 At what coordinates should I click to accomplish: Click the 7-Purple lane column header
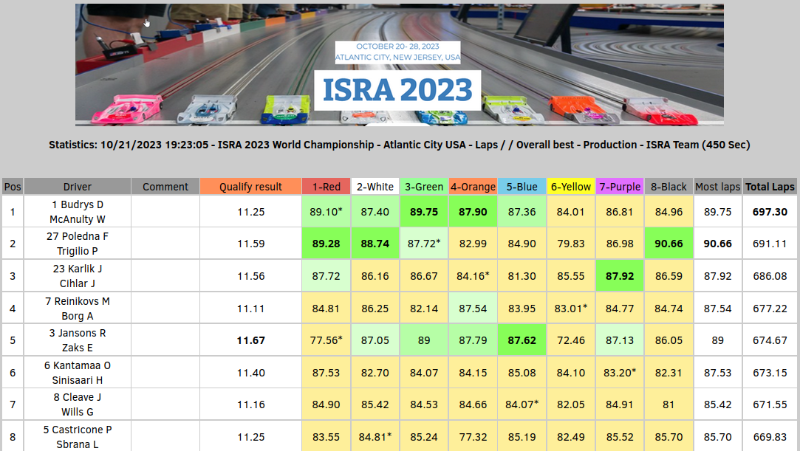620,186
